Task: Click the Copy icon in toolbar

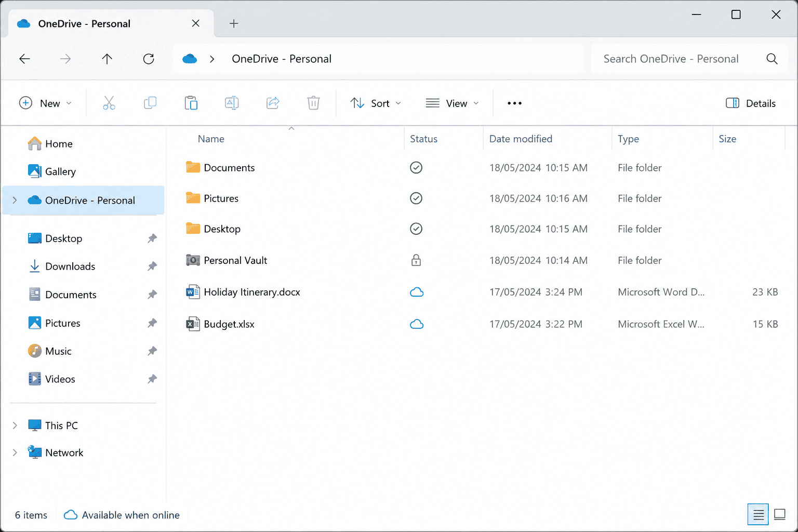Action: [150, 103]
